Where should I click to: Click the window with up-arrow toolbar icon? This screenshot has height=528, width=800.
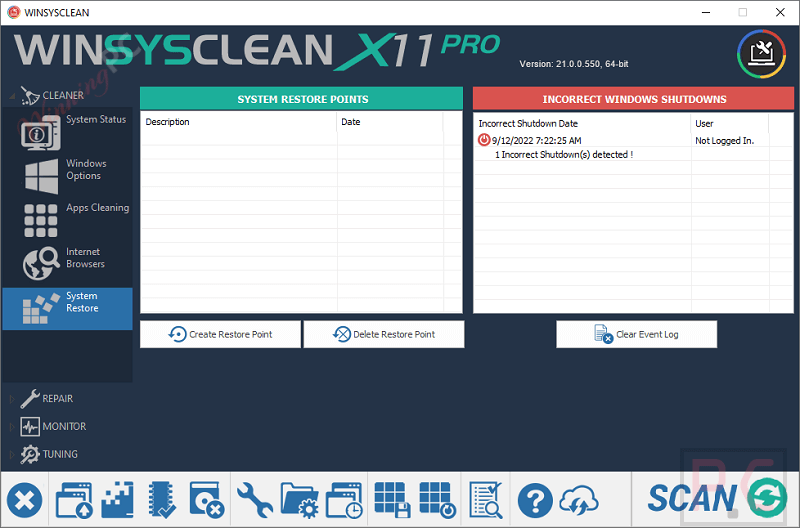(74, 500)
